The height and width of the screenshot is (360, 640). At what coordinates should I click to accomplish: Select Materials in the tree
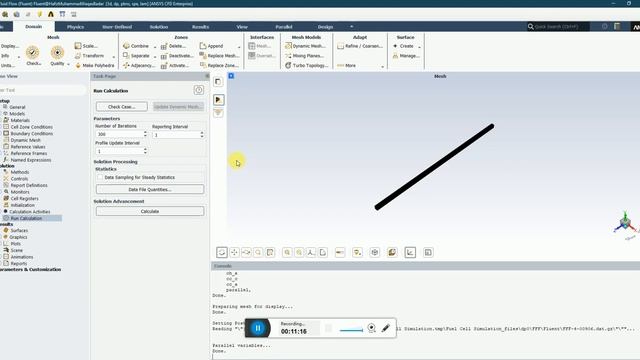tap(20, 120)
